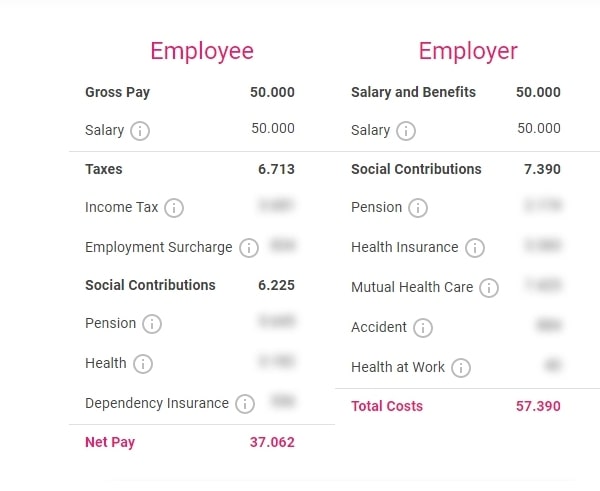
Task: Open the Health info icon under Social Contributions
Action: [x=143, y=364]
